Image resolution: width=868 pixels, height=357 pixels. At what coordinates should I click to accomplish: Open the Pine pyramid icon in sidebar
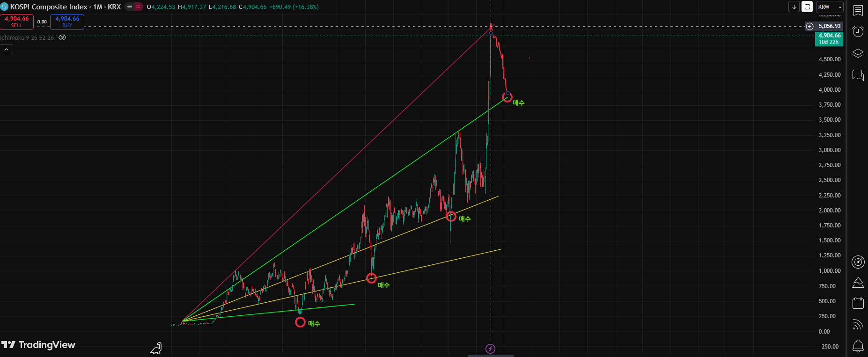(x=858, y=283)
